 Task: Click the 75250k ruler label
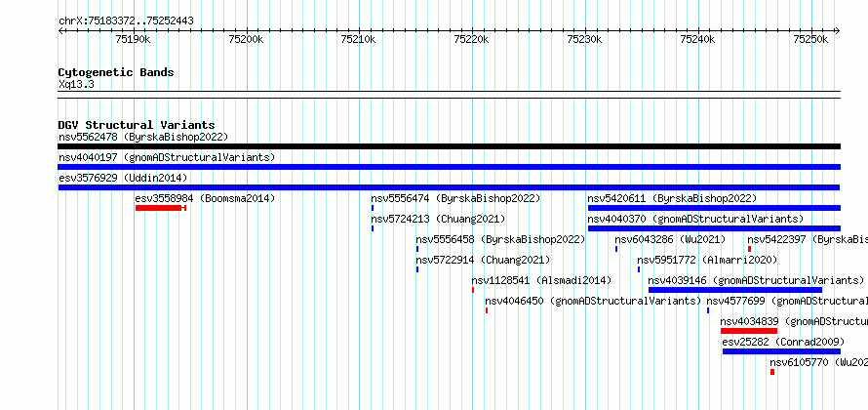[811, 39]
